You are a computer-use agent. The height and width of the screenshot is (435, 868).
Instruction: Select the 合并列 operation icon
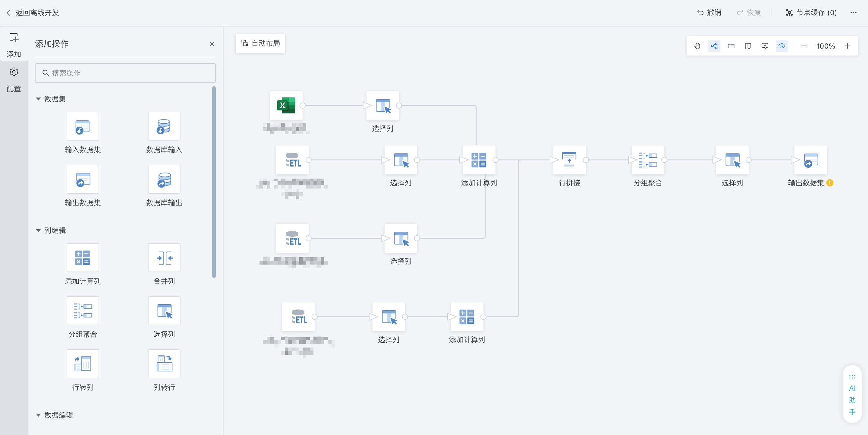pos(164,258)
